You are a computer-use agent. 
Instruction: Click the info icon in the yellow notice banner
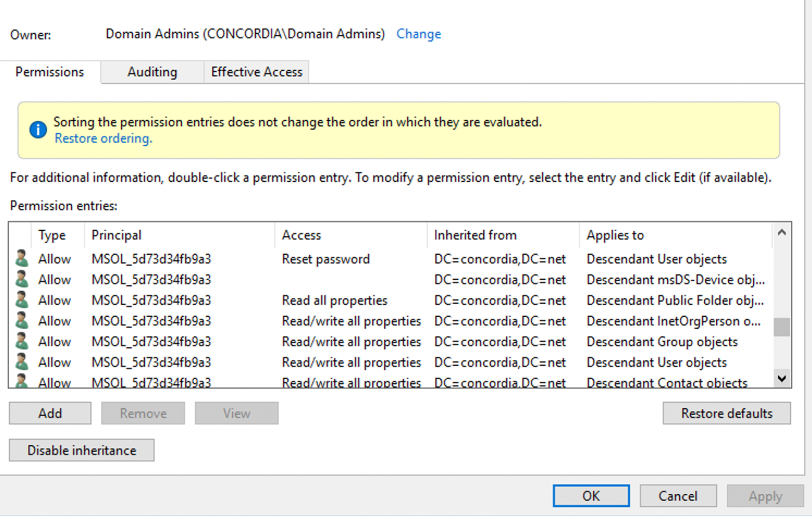pyautogui.click(x=38, y=130)
